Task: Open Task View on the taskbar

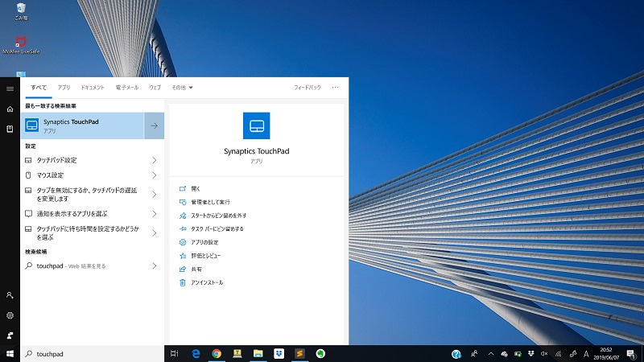Action: 175,353
